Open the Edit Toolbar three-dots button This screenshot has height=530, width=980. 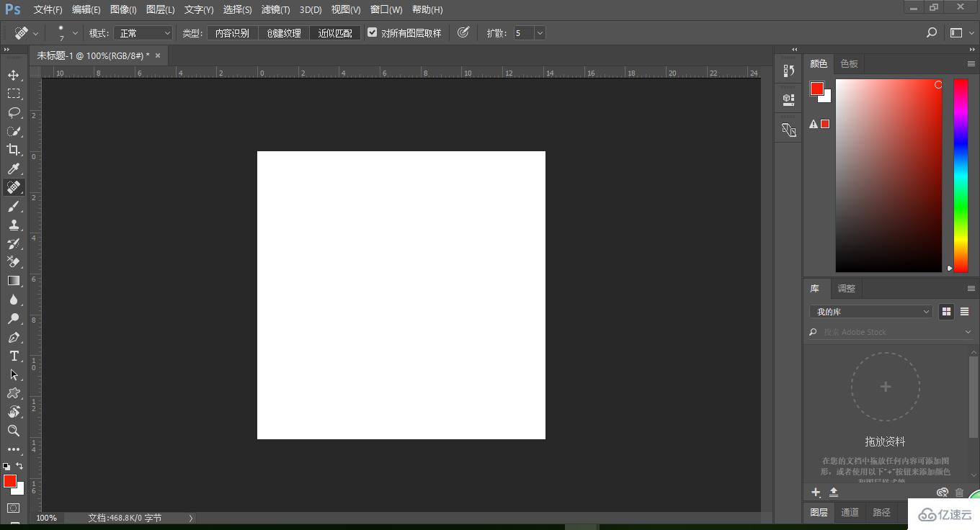(x=14, y=449)
